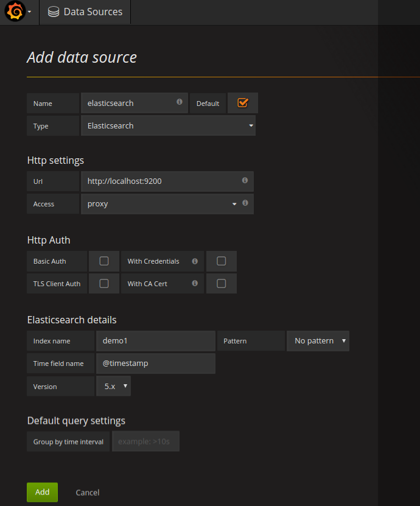Click the info icon in Name field
The image size is (420, 506).
tap(180, 102)
